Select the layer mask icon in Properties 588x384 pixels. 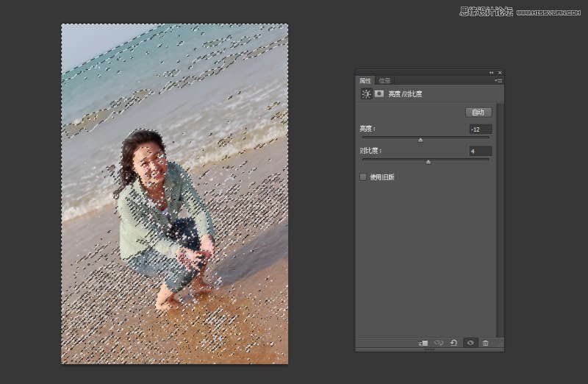click(x=379, y=94)
